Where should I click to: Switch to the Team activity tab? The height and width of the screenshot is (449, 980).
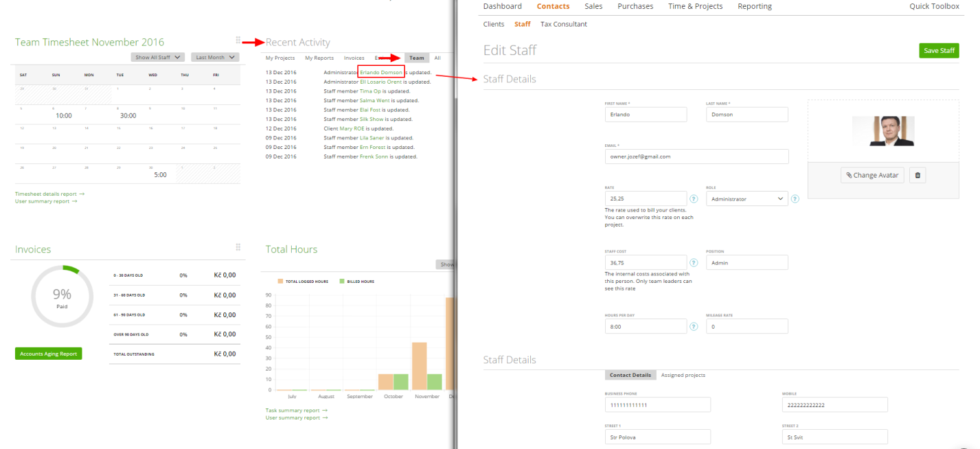(417, 58)
